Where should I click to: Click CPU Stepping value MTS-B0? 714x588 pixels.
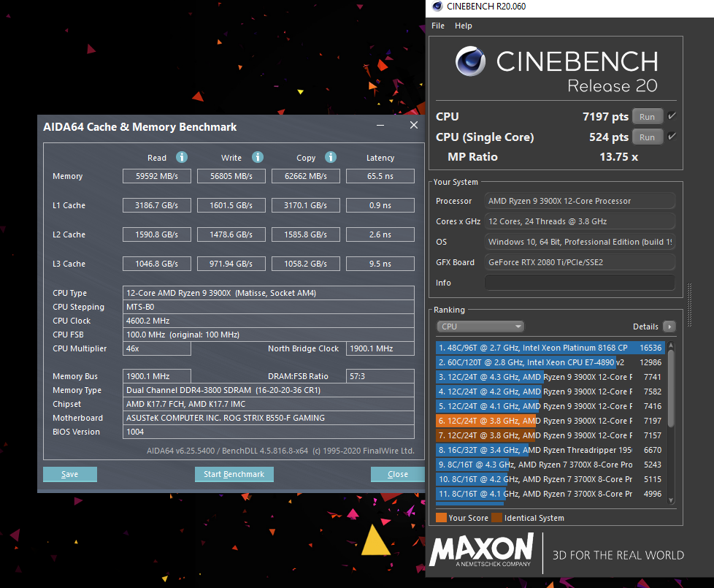coord(268,307)
